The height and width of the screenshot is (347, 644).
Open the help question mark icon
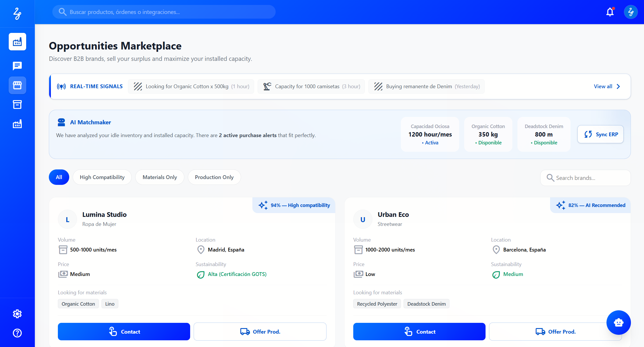coord(17,333)
